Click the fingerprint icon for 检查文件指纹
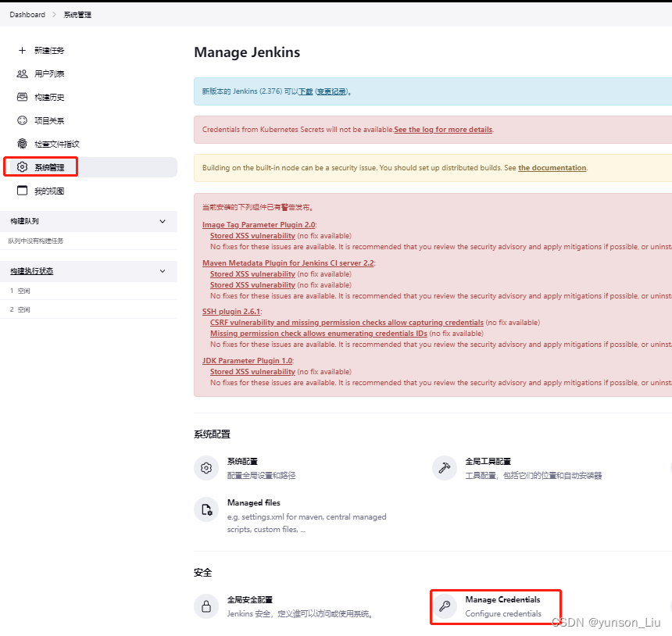 [x=23, y=144]
